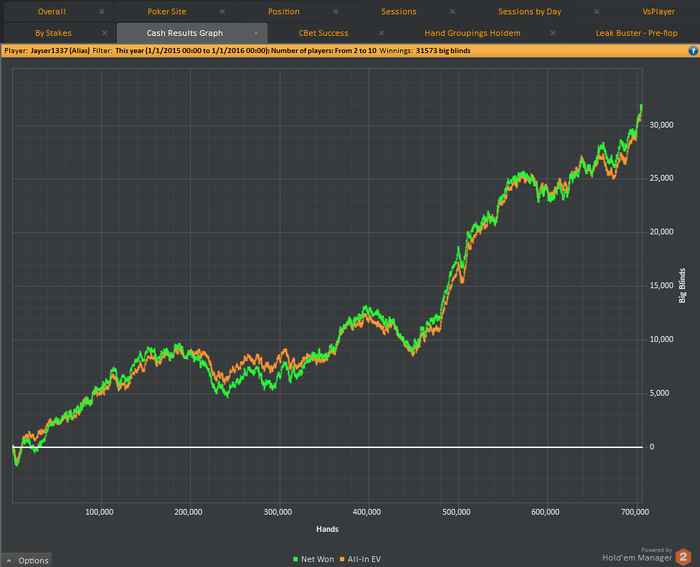Close the Poker Site tab

point(222,12)
